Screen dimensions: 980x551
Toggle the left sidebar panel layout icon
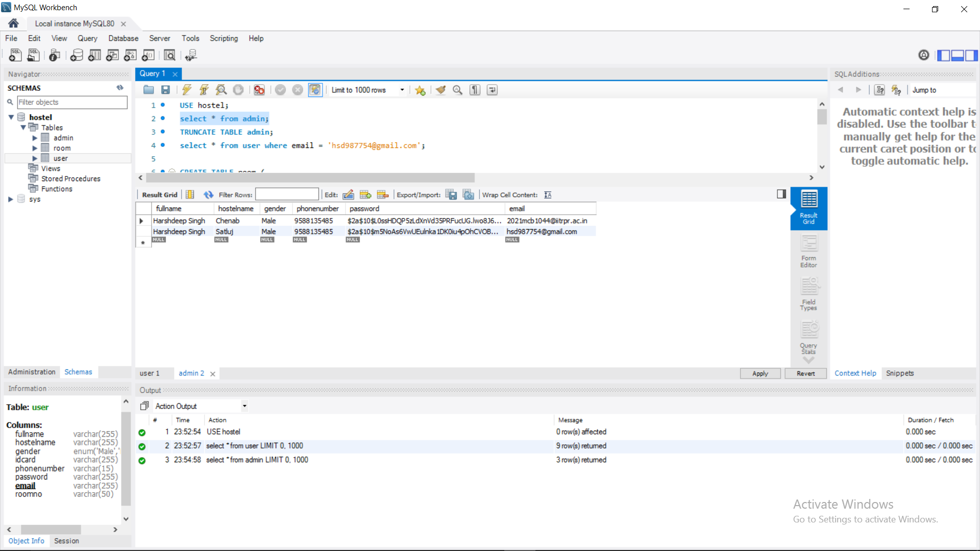pyautogui.click(x=943, y=55)
